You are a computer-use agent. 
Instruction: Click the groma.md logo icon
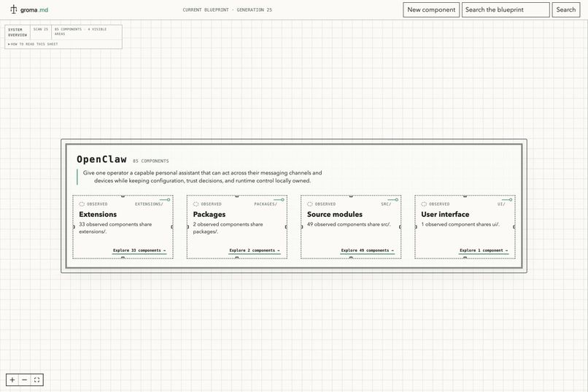14,9
